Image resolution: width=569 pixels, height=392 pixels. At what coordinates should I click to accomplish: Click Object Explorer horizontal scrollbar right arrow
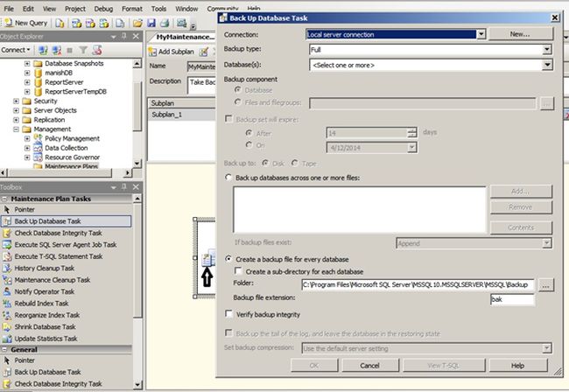(x=128, y=173)
